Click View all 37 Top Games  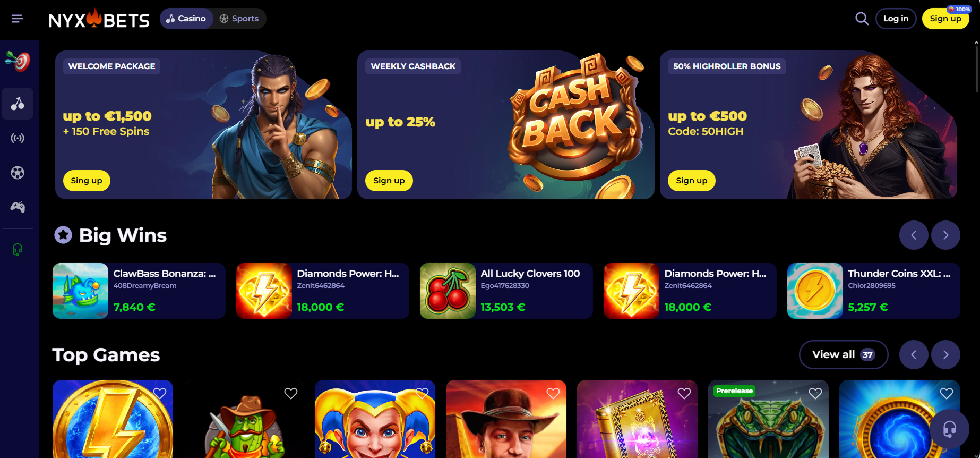(843, 354)
